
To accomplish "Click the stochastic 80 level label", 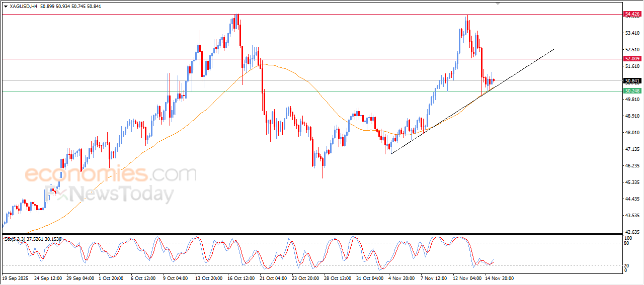I will [x=627, y=243].
